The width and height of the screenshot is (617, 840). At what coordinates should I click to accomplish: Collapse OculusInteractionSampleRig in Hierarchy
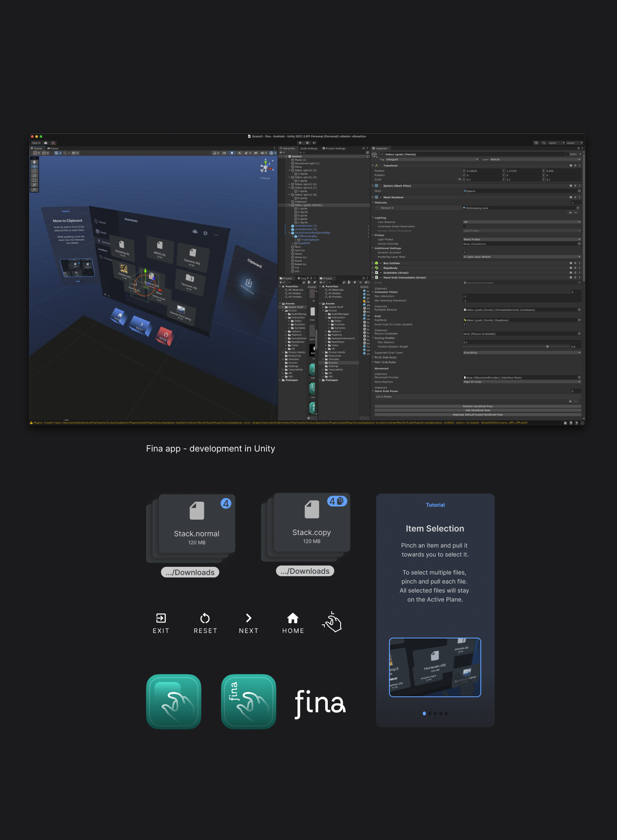[x=289, y=233]
